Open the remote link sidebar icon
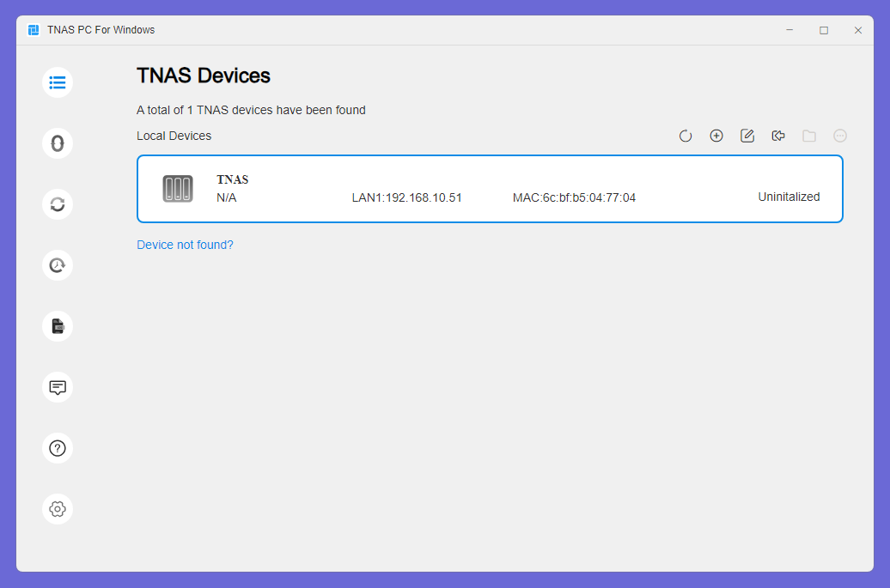Viewport: 890px width, 588px height. click(x=58, y=143)
